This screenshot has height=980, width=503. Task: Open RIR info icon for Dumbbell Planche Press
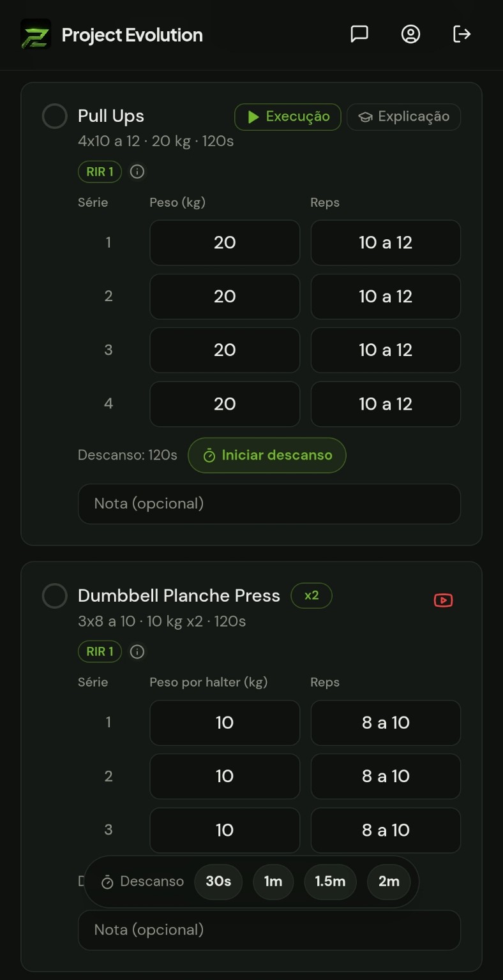click(x=137, y=651)
